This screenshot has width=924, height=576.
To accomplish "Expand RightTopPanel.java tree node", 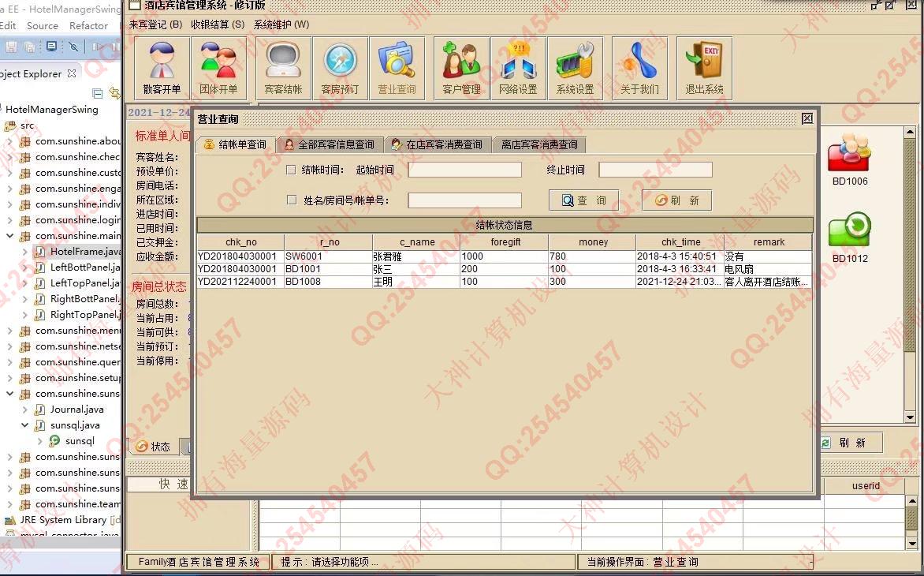I will [24, 315].
